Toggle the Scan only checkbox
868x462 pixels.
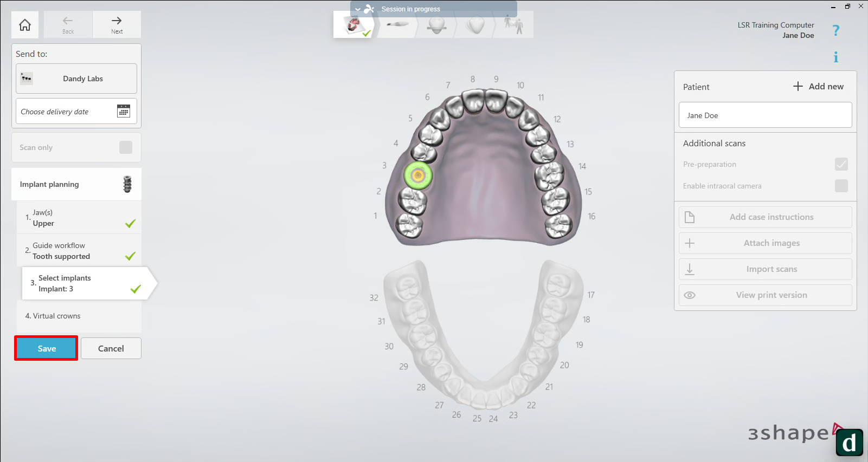125,147
